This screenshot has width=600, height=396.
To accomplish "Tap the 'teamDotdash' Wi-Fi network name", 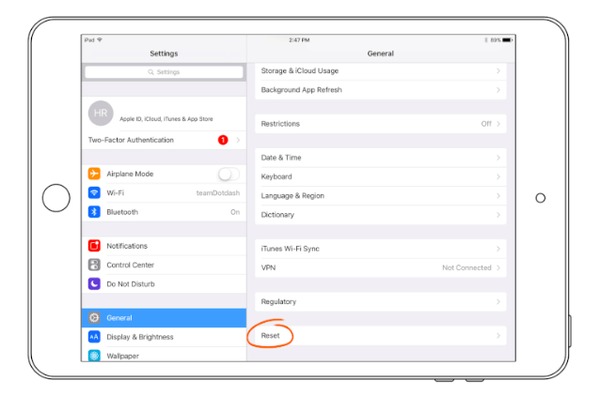I will 218,193.
